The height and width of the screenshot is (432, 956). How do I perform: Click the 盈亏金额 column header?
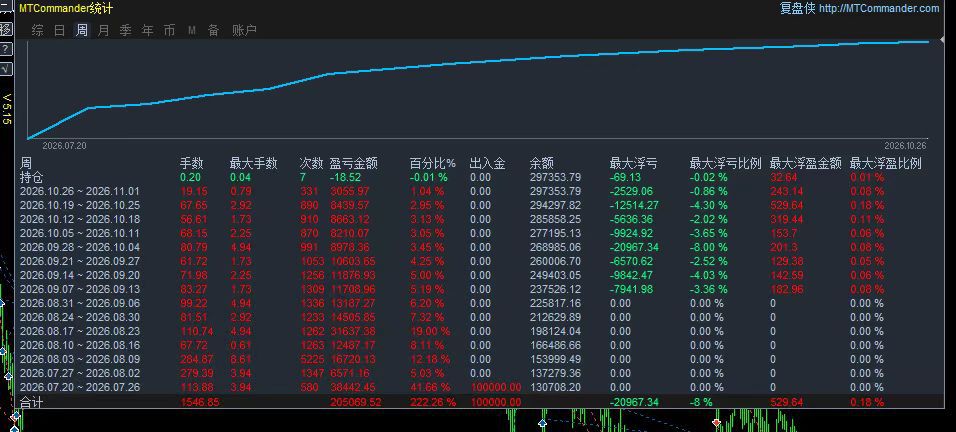coord(354,163)
